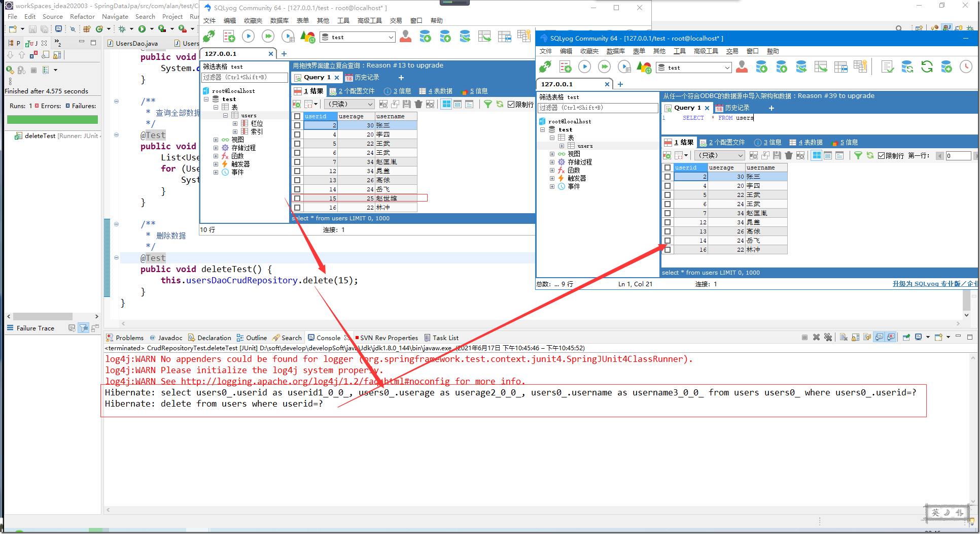The height and width of the screenshot is (534, 980).
Task: Click new query editor icon in left SQLyog window
Action: (229, 37)
